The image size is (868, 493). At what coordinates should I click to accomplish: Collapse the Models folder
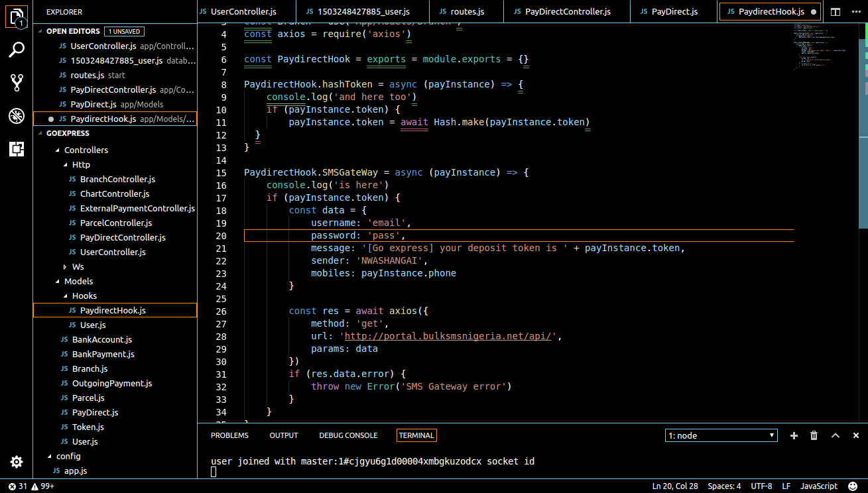[58, 282]
